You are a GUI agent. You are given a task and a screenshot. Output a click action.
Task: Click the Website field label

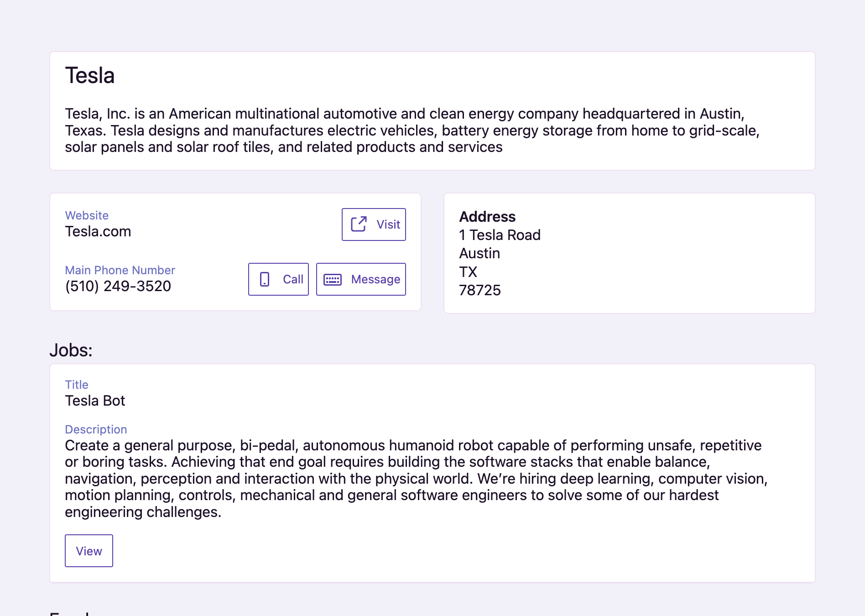click(x=87, y=215)
